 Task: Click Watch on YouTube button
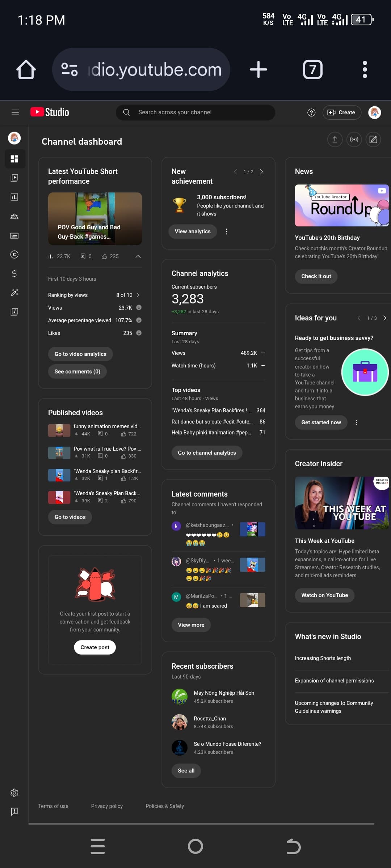point(324,595)
